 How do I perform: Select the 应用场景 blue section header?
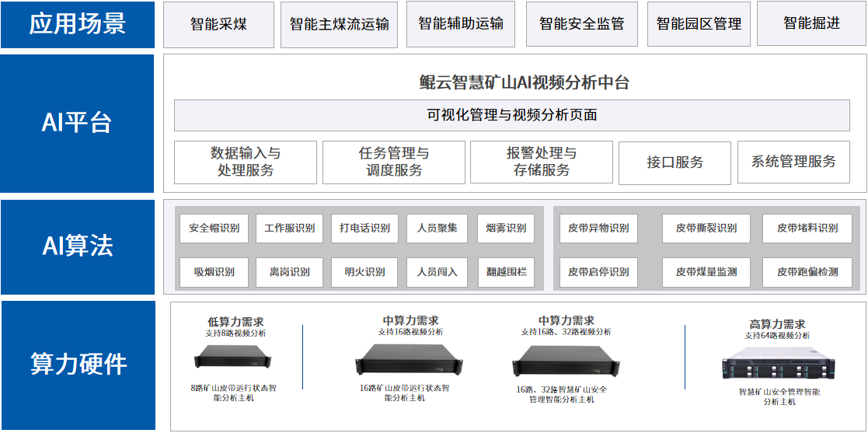coord(78,24)
